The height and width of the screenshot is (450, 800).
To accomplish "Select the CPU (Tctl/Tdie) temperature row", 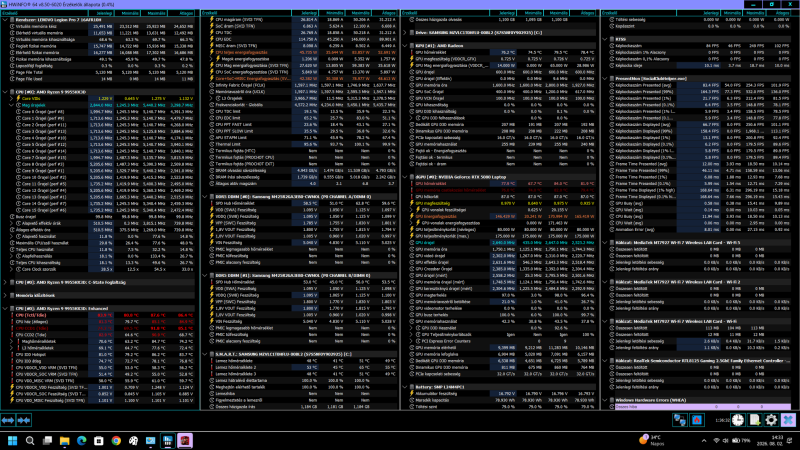I will pyautogui.click(x=102, y=315).
